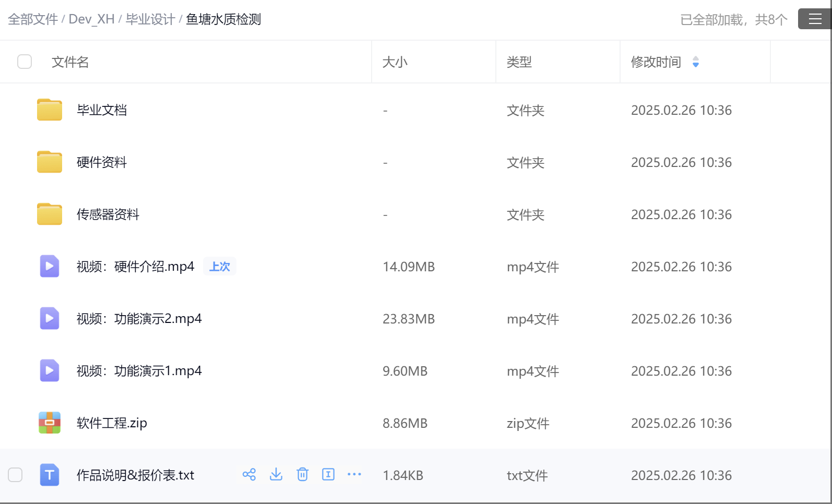The height and width of the screenshot is (504, 832).
Task: Open 视频:功能演示1.mp4 file name
Action: tap(139, 371)
